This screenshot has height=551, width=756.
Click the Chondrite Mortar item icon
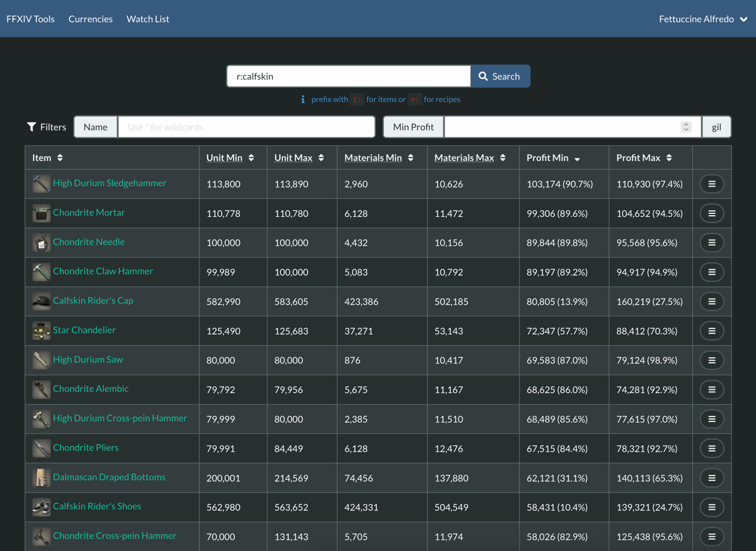point(41,213)
